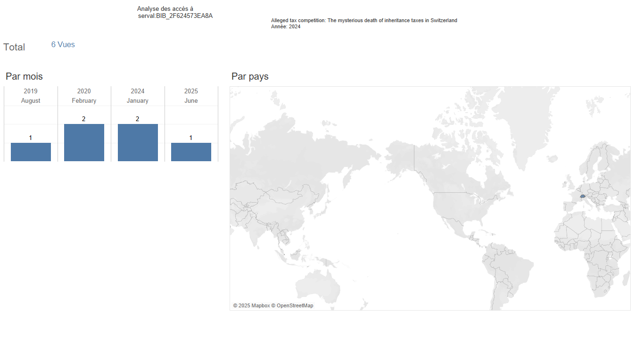Click the 'Par mois' heading
This screenshot has height=362, width=644.
click(x=24, y=76)
